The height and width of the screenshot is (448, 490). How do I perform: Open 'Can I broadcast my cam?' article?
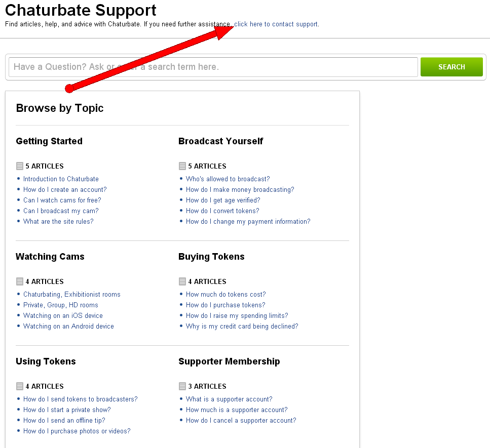point(61,211)
